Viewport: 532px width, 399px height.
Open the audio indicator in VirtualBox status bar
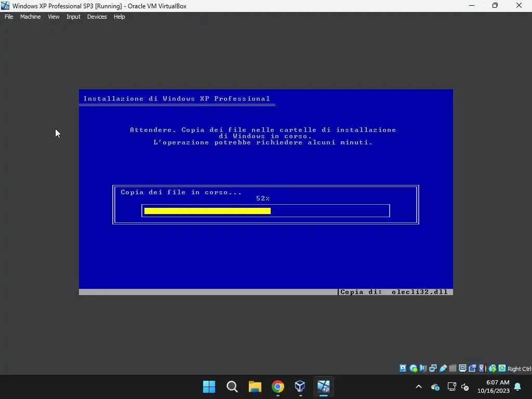pyautogui.click(x=423, y=368)
